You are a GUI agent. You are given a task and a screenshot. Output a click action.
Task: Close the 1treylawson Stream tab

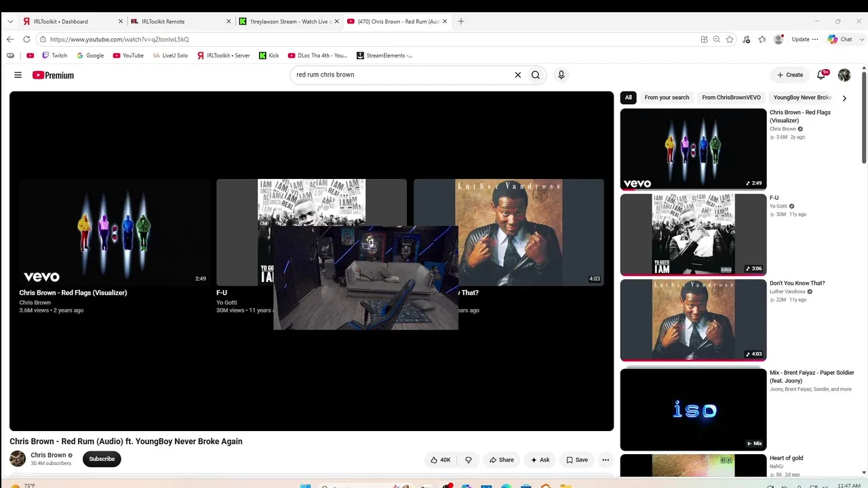point(337,22)
